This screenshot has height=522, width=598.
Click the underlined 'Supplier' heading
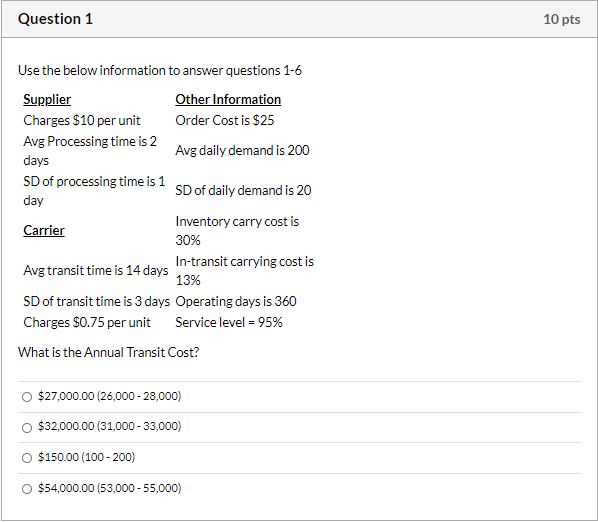tap(47, 100)
